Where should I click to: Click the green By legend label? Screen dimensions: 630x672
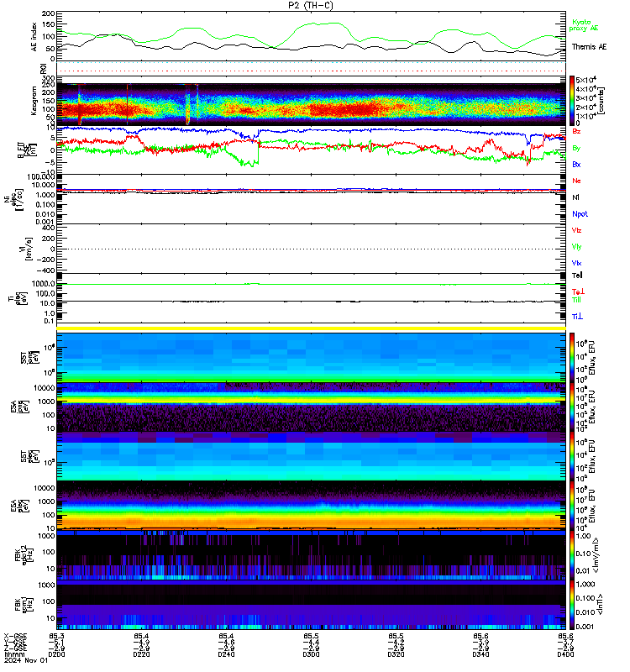click(576, 148)
